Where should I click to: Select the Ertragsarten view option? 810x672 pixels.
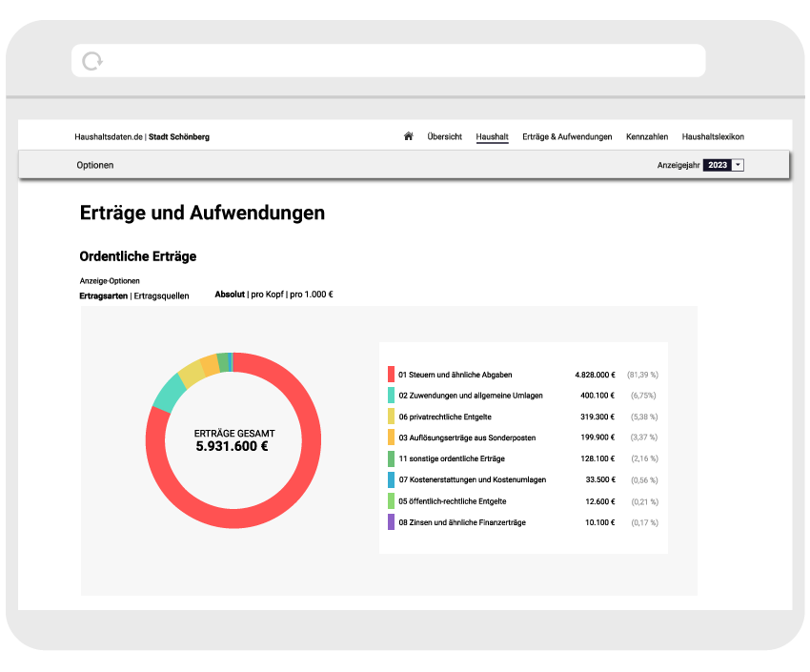(x=103, y=296)
